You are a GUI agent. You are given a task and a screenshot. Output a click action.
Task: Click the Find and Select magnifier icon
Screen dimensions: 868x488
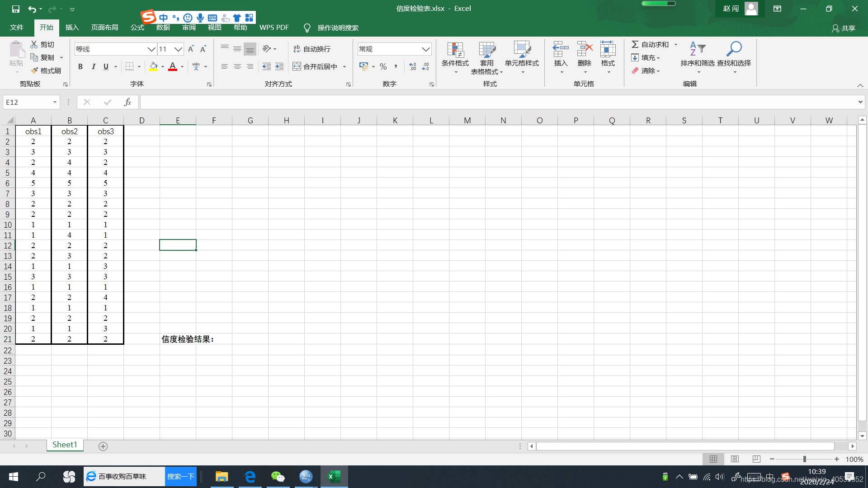734,48
